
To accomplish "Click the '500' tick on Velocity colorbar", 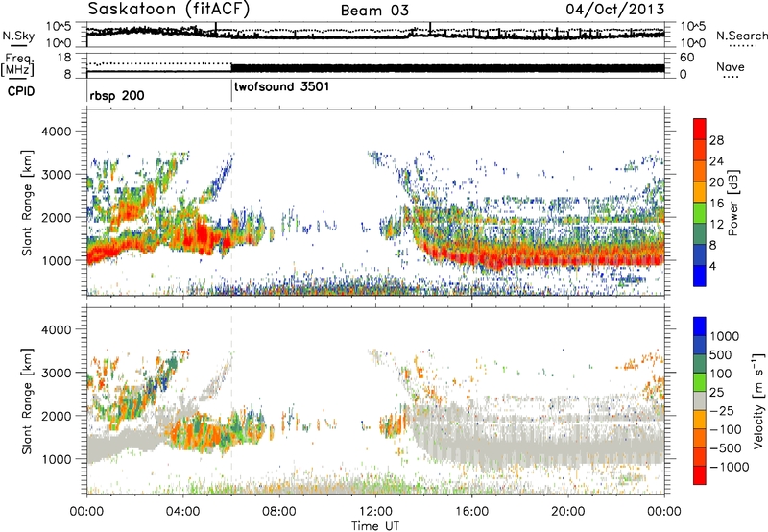I will coord(721,354).
